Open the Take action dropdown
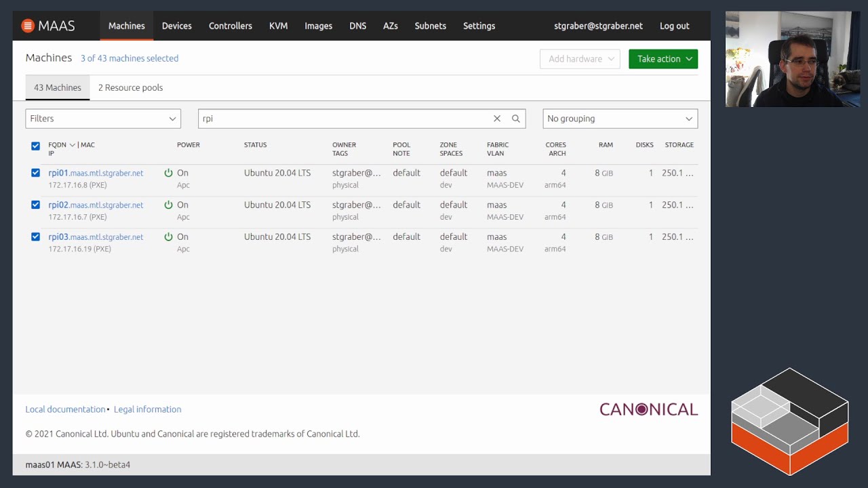Viewport: 868px width, 488px height. pyautogui.click(x=663, y=59)
